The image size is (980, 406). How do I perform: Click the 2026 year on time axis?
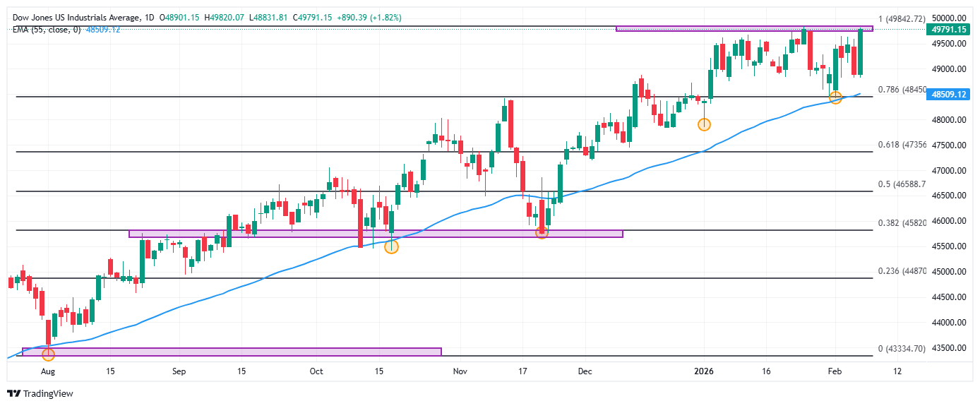[x=705, y=371]
